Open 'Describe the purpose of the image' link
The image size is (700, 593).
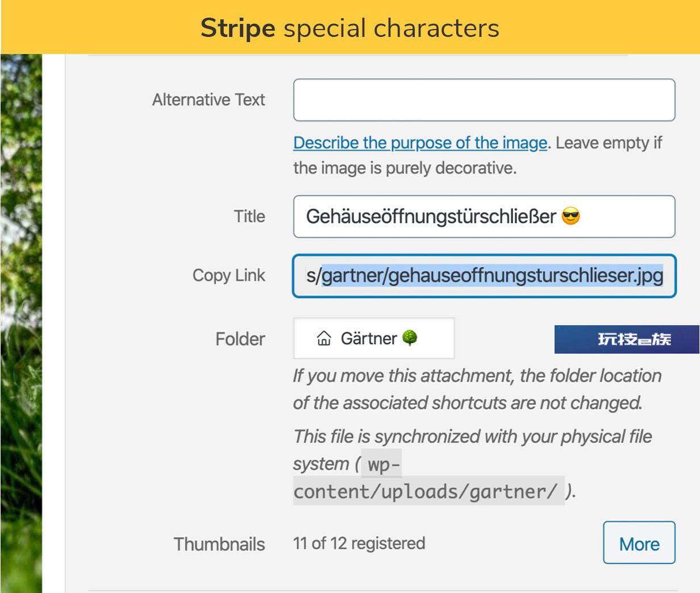click(x=420, y=143)
